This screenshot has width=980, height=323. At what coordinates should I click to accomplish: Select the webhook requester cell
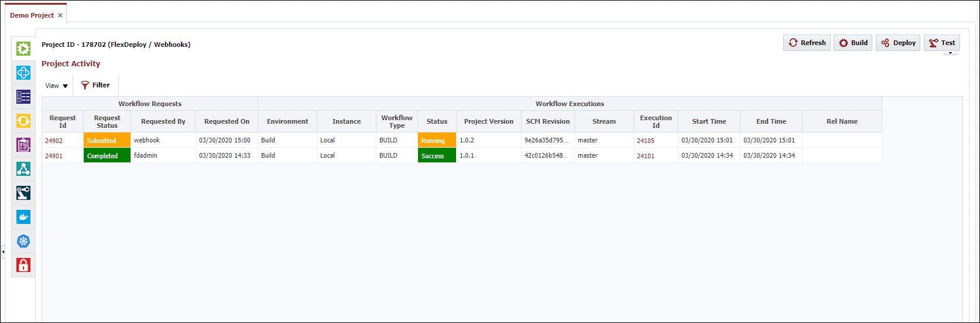(x=163, y=140)
